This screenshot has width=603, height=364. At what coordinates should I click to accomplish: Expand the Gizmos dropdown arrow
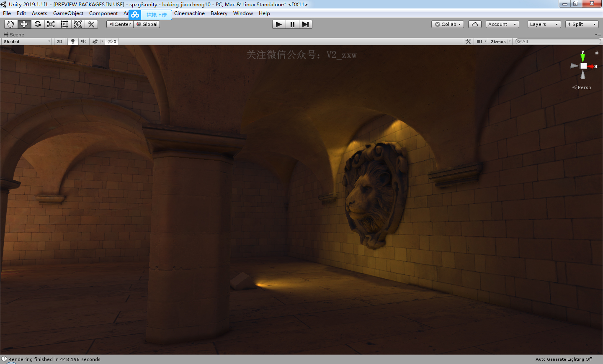click(x=510, y=41)
